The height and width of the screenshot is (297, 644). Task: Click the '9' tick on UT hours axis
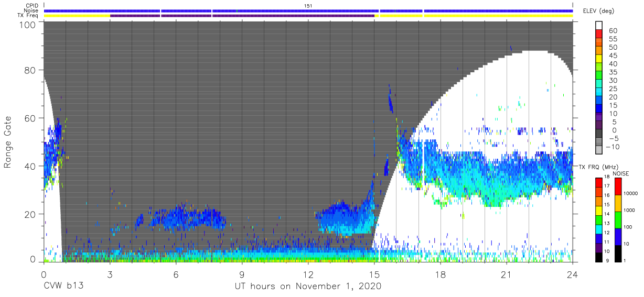(242, 274)
